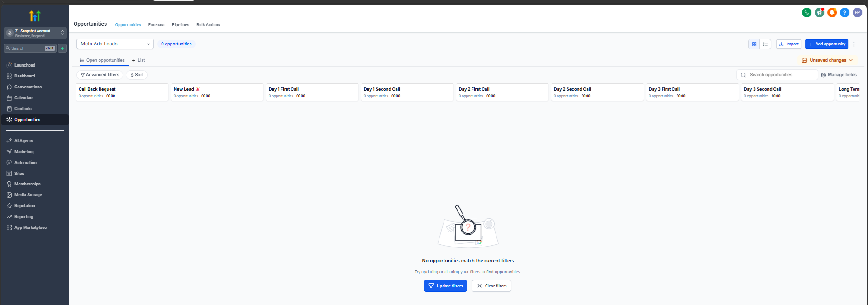Expand the Z - Snapshot Account switcher
This screenshot has width=868, height=305.
click(x=35, y=33)
